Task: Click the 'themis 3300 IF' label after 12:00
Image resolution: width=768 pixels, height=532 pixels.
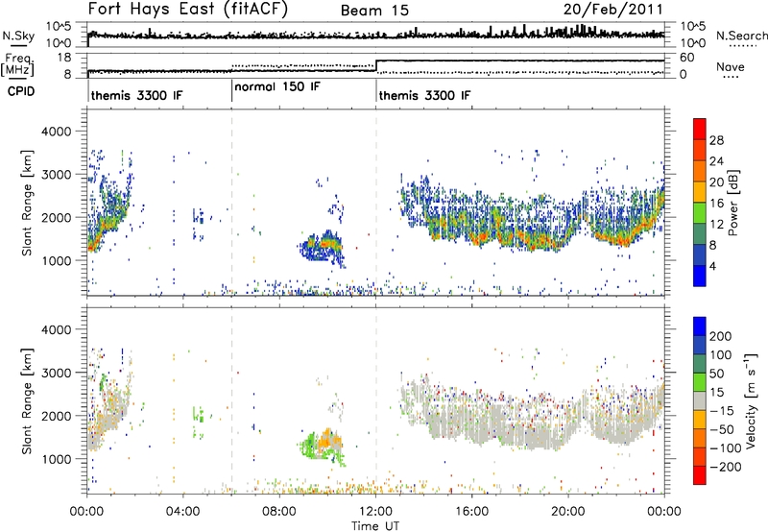Action: pyautogui.click(x=424, y=95)
